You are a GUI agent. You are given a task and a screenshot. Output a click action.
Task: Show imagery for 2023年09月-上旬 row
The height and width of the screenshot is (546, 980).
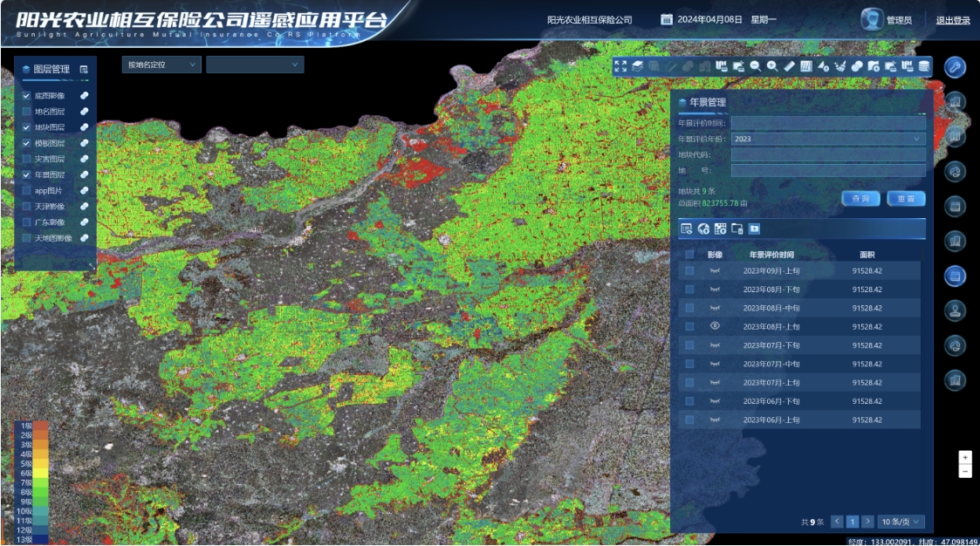click(715, 271)
